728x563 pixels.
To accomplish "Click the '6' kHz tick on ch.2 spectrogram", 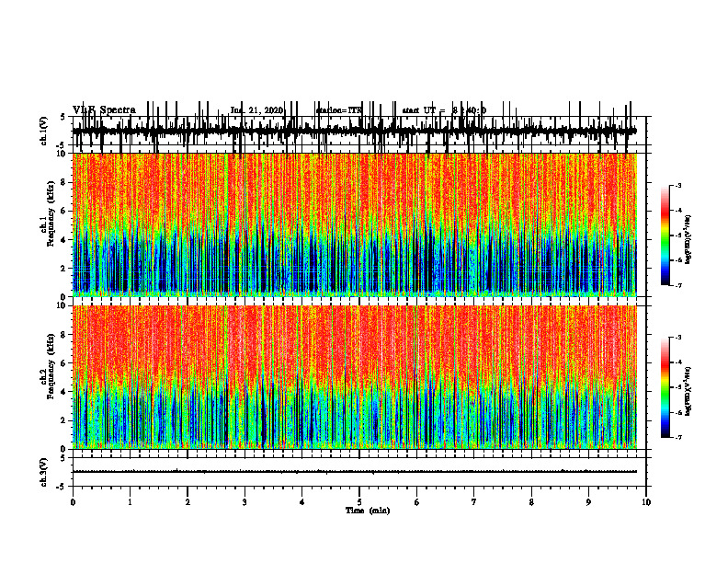I will pos(64,363).
